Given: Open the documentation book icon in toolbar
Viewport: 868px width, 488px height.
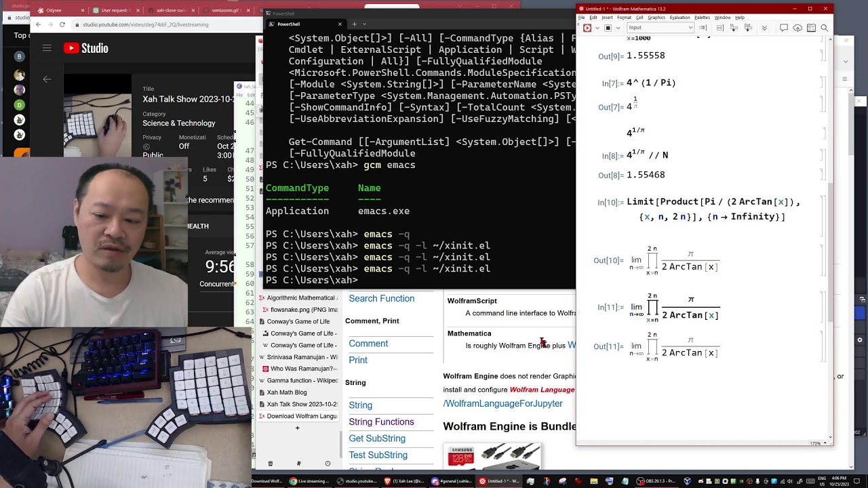Looking at the screenshot, I should point(810,28).
